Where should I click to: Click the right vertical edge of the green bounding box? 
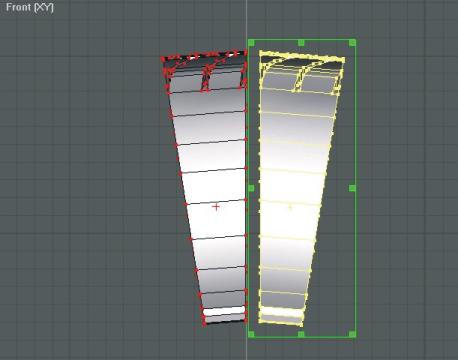click(x=356, y=117)
